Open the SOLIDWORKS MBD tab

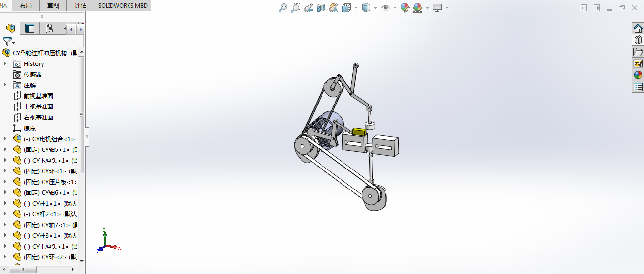click(x=123, y=6)
